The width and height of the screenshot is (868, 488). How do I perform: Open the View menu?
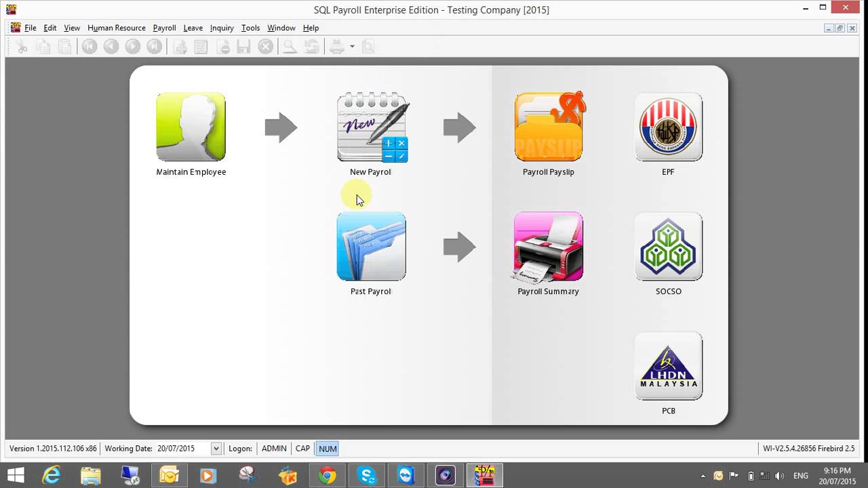[x=72, y=28]
